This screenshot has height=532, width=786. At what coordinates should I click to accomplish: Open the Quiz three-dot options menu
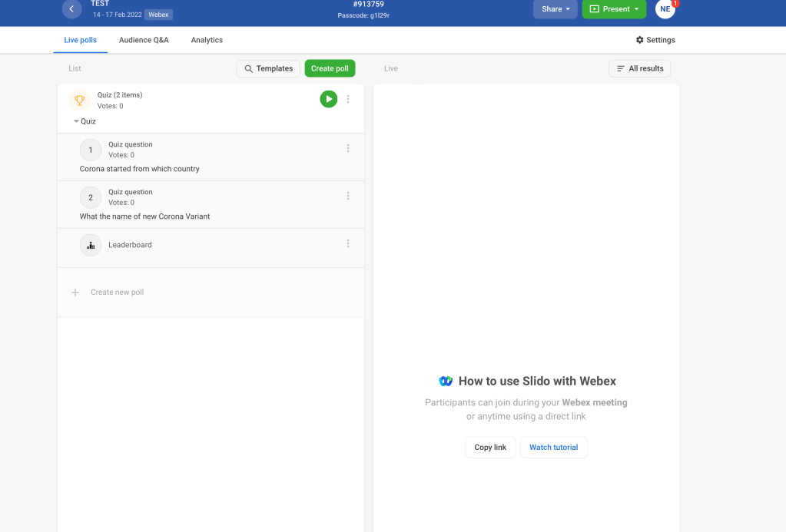coord(348,99)
